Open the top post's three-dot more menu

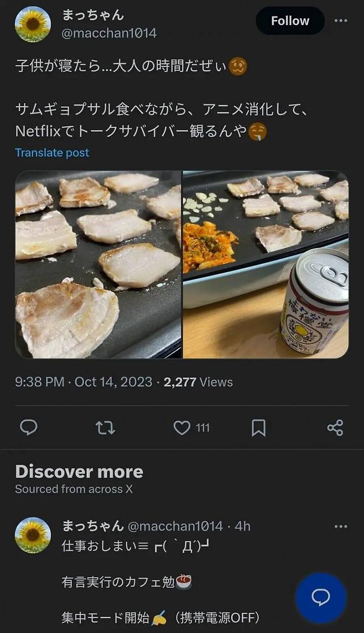[x=341, y=21]
